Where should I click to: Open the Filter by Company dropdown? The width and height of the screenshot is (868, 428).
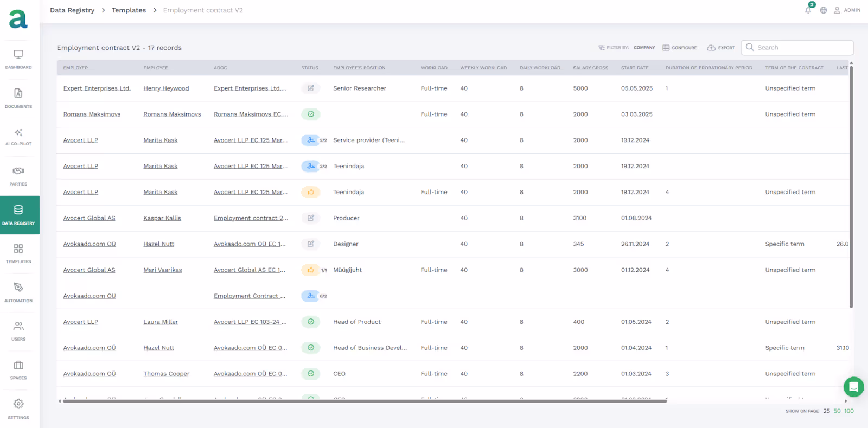(627, 48)
